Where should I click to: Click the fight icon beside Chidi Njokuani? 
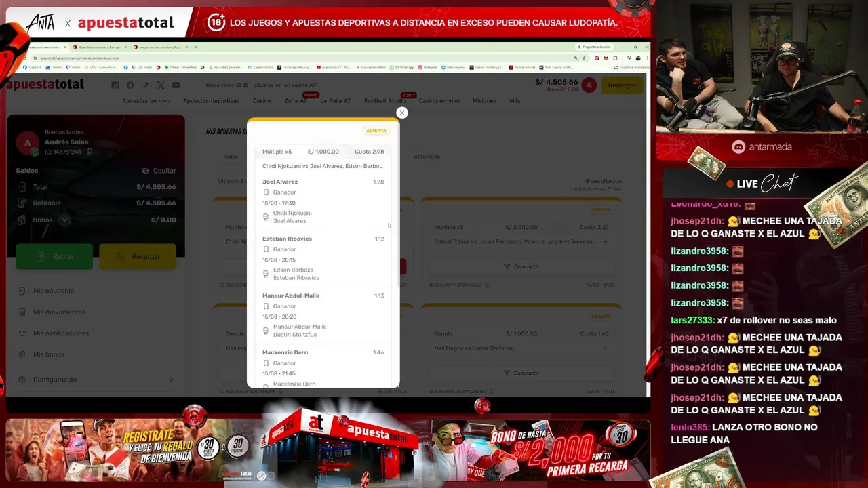click(x=266, y=217)
